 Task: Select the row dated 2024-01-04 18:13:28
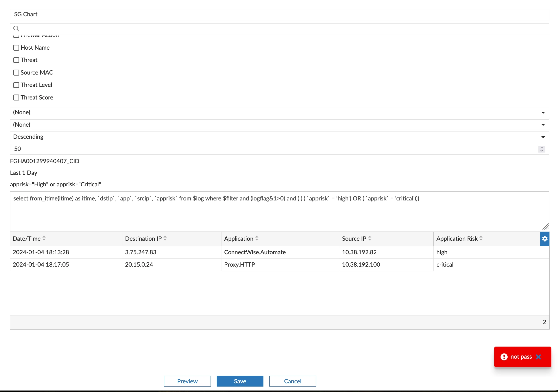279,252
